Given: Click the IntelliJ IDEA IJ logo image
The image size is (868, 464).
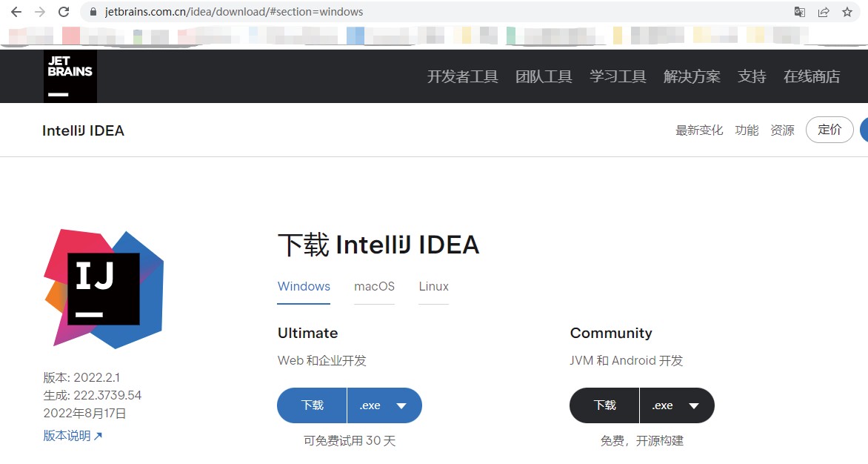Looking at the screenshot, I should coord(104,289).
